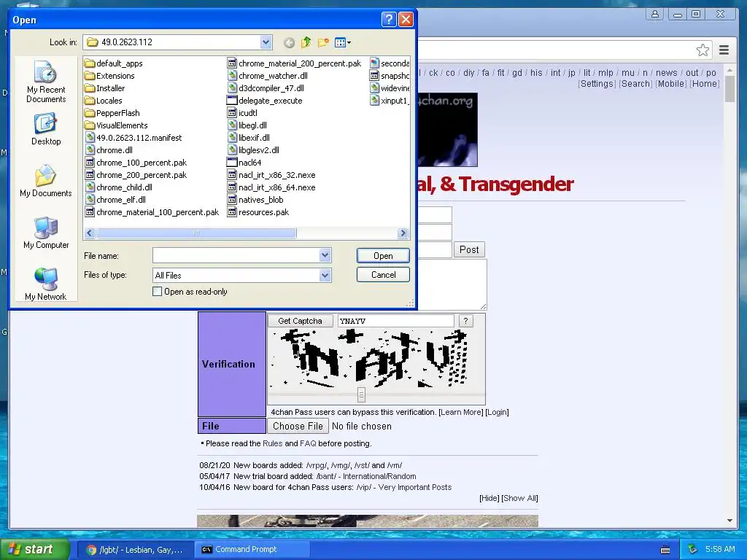Image resolution: width=747 pixels, height=560 pixels.
Task: Open the Mobile link on the page
Action: [x=671, y=84]
